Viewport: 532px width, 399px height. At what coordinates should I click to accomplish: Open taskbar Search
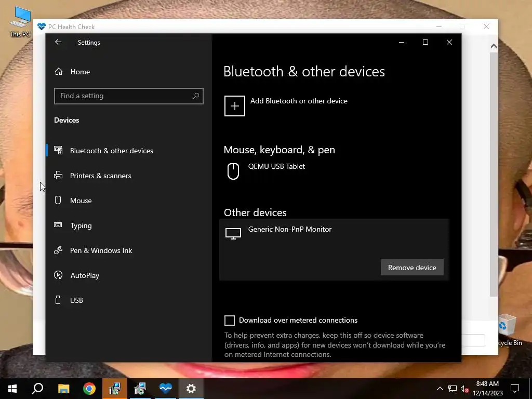click(37, 389)
